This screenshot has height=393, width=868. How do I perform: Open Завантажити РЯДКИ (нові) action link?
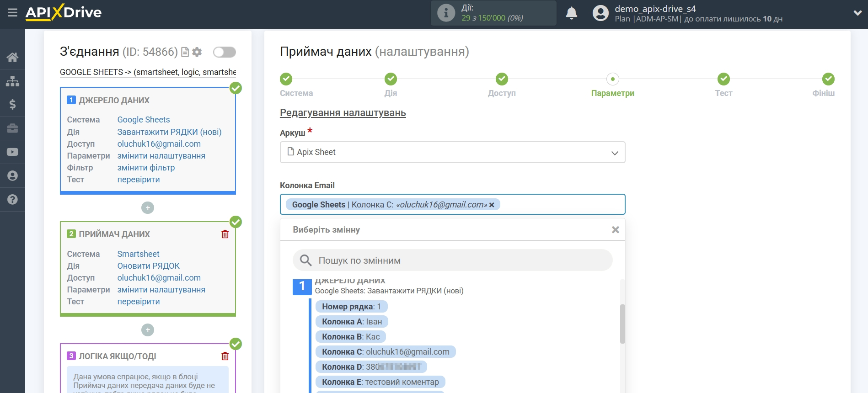[x=169, y=132]
